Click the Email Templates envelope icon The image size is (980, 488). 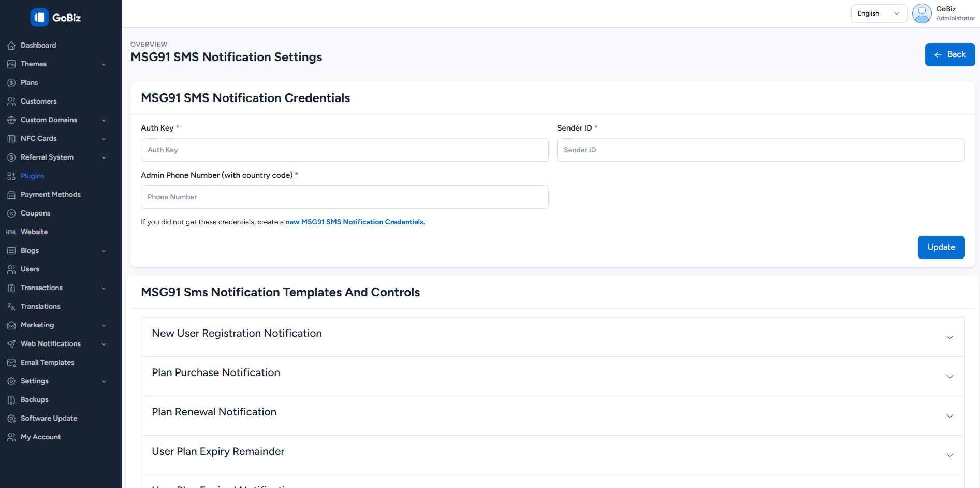point(11,363)
